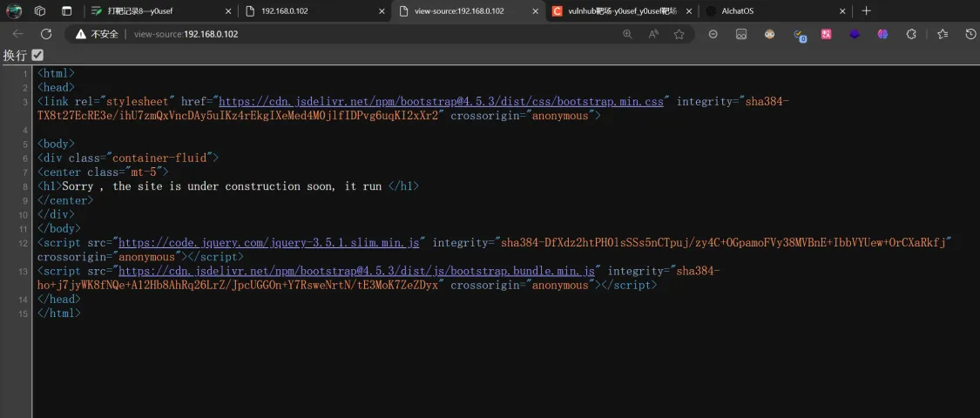Open the jquery-3.5.1.slim.min.js link

coord(269,243)
